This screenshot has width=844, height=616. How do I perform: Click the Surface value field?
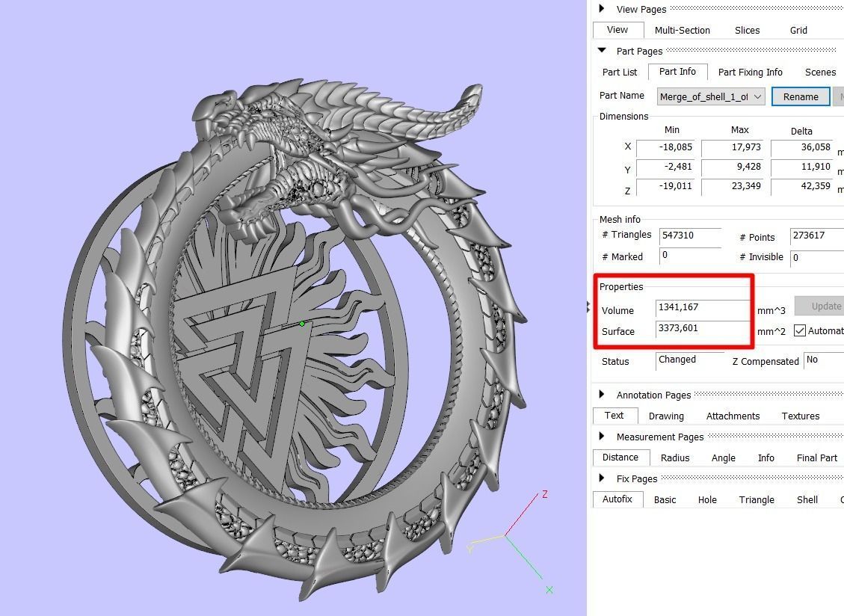pos(703,328)
